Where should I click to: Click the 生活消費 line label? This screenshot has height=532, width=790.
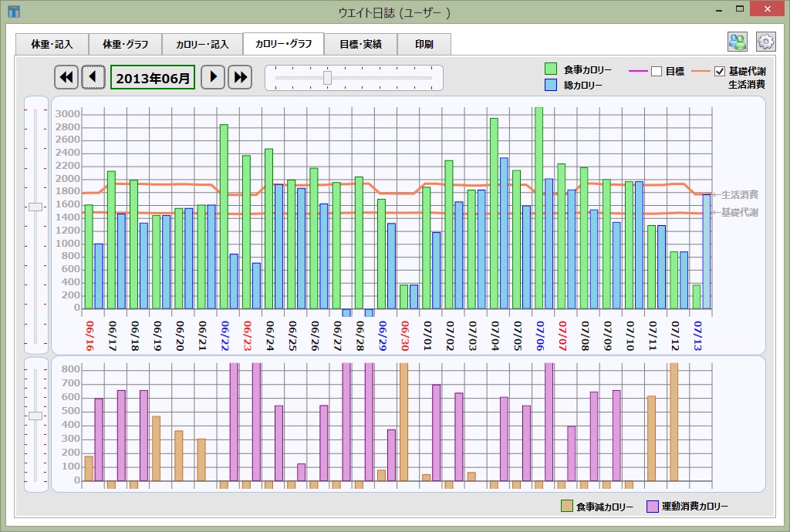(x=740, y=194)
